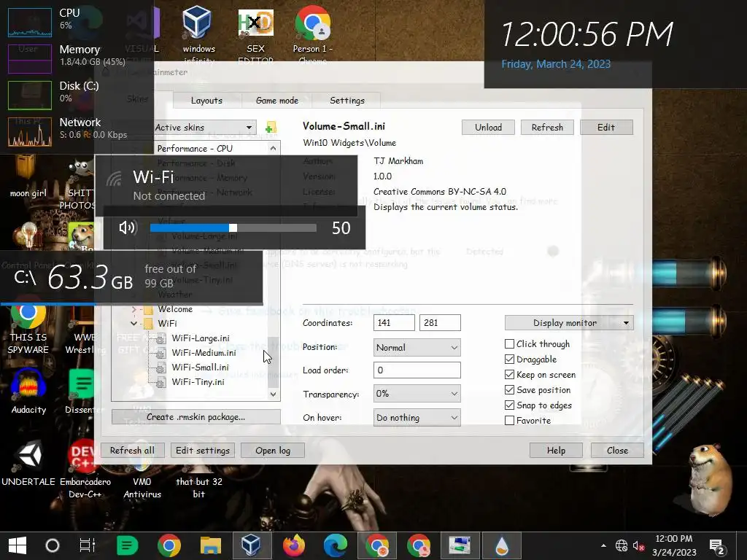Open the UNDERTALE desktop shortcut
The image size is (747, 560).
pyautogui.click(x=28, y=462)
